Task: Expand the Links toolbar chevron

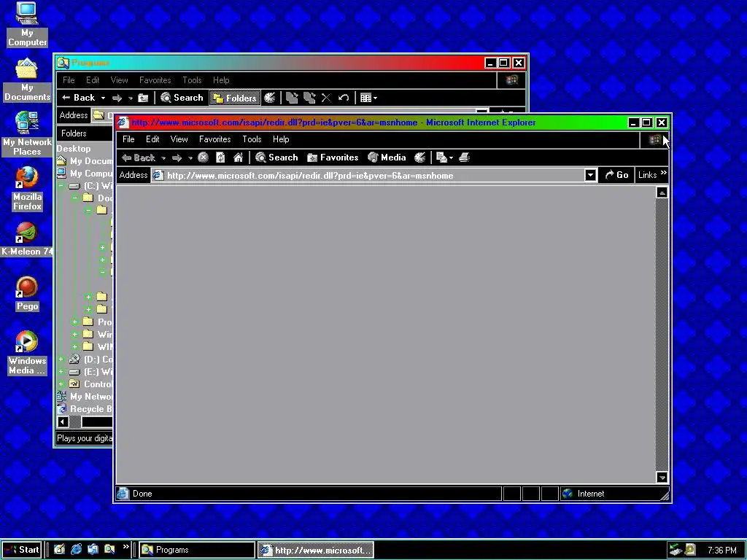Action: coord(664,172)
